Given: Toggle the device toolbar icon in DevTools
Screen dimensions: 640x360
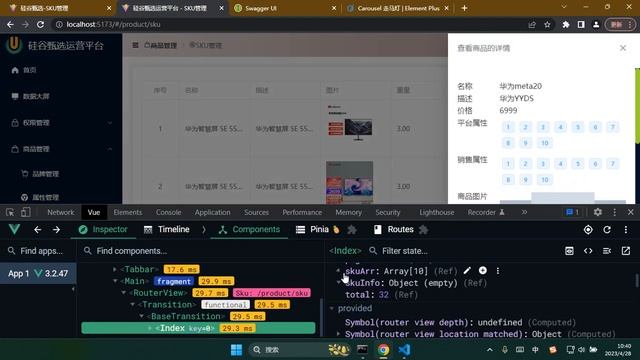Looking at the screenshot, I should pos(25,212).
